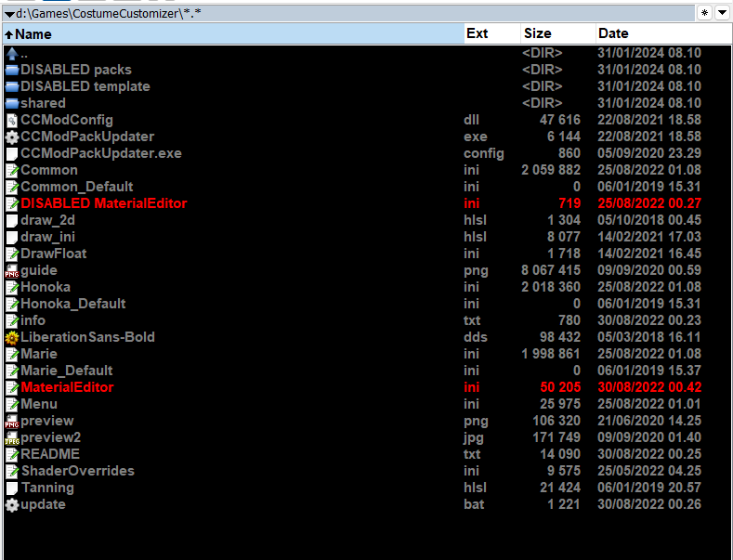The height and width of the screenshot is (560, 733).
Task: Select the Marie_Default file name
Action: click(x=66, y=371)
